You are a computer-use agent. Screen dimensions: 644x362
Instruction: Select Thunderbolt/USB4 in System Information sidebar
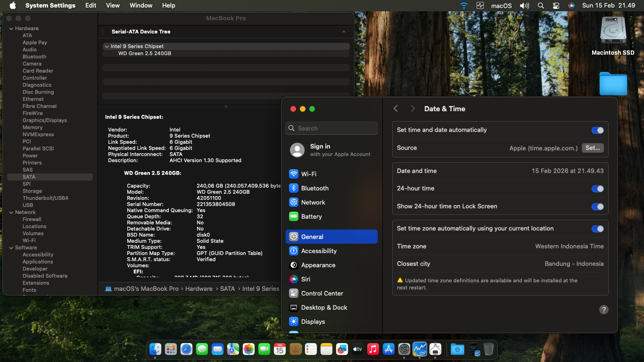[45, 198]
